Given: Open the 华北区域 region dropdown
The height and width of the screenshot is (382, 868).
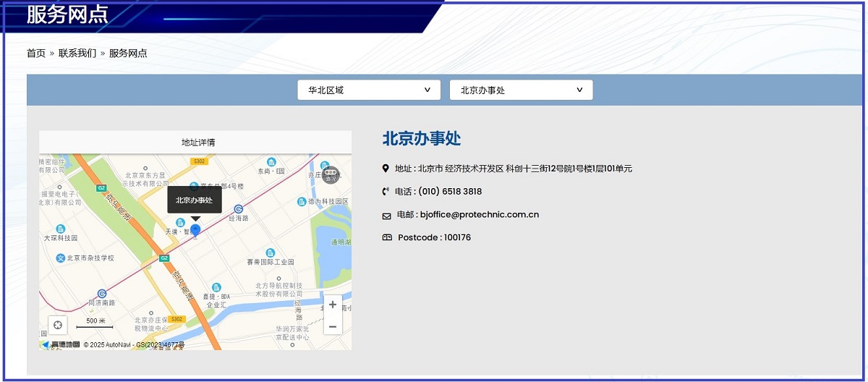Looking at the screenshot, I should pos(369,90).
